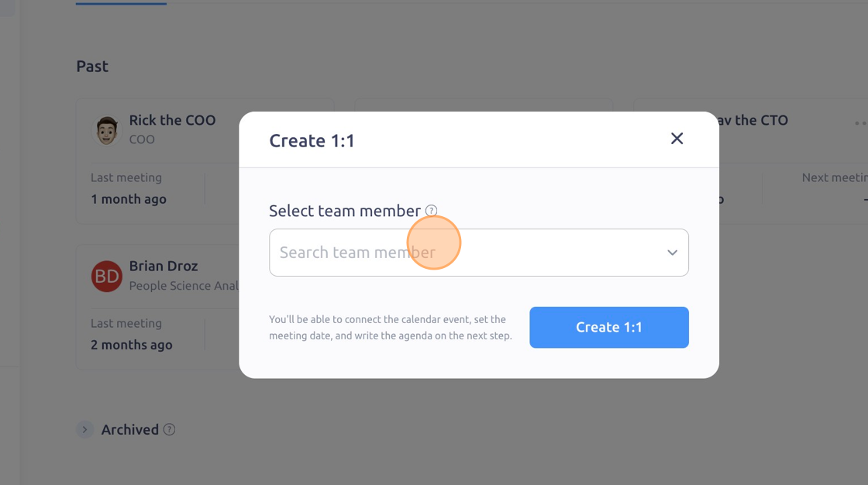Click help icon beside Select team member
This screenshot has height=485, width=868.
[431, 211]
